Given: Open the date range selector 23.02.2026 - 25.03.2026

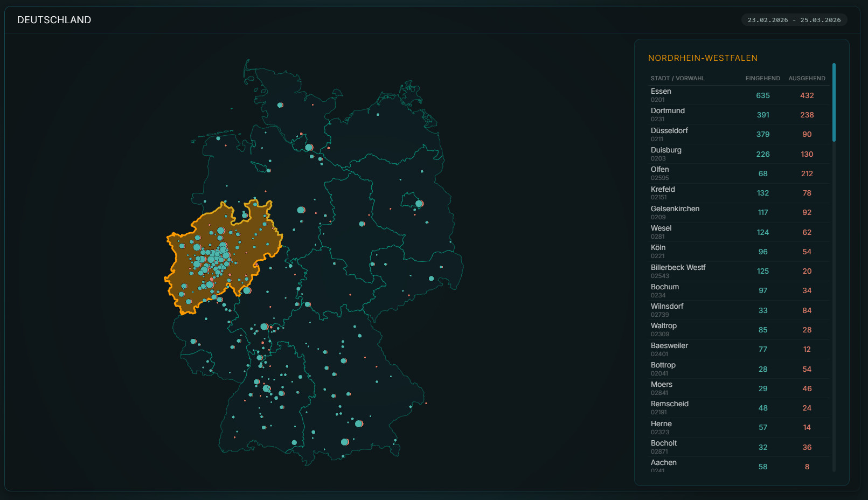Looking at the screenshot, I should 794,20.
